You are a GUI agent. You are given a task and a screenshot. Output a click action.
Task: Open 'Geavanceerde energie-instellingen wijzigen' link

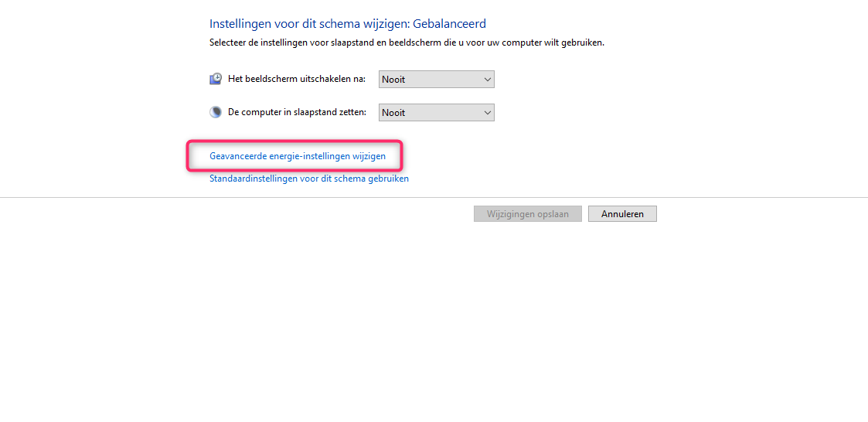297,156
